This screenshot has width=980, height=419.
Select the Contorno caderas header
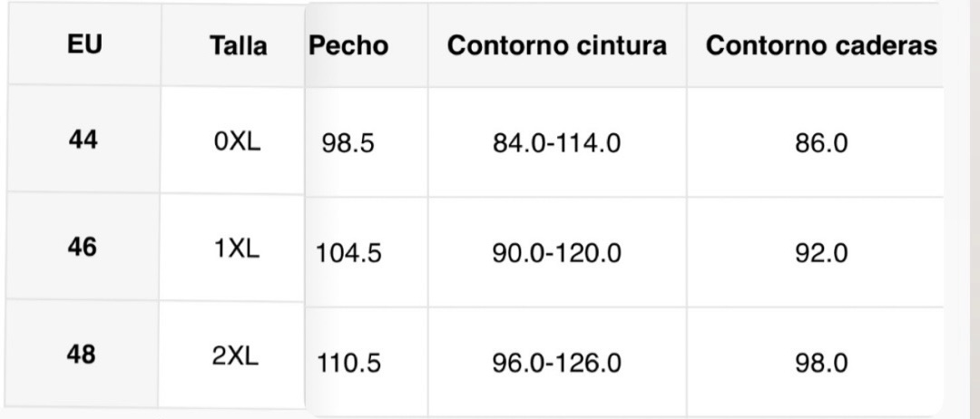[820, 46]
